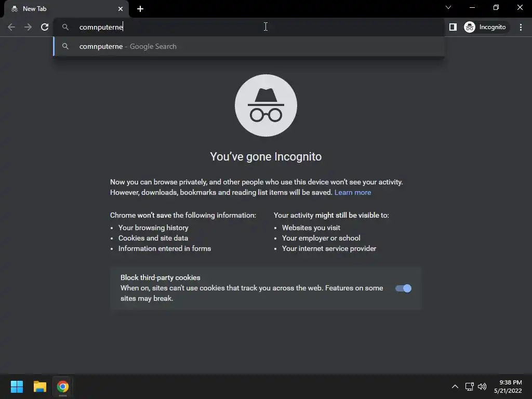Click the volume speaker icon

tap(482, 387)
